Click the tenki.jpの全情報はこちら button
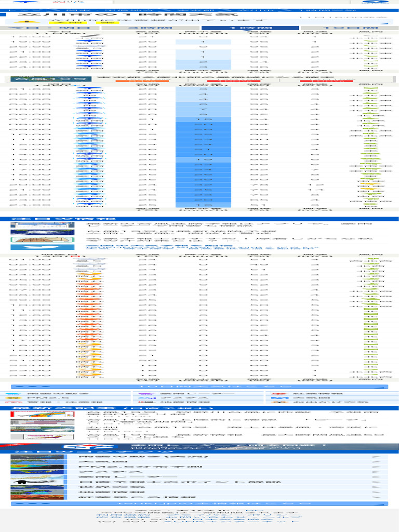Screen dimensions: 399x532 [x=199, y=504]
